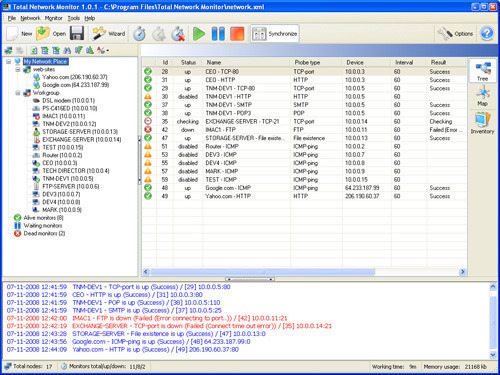
Task: Click the blue stopwatch add-monitor icon
Action: tap(139, 34)
